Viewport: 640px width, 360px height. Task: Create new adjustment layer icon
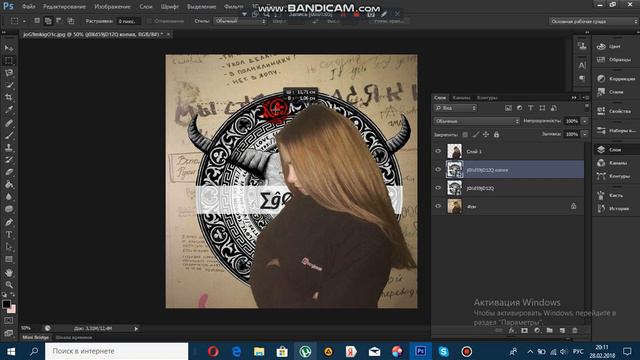click(x=537, y=331)
